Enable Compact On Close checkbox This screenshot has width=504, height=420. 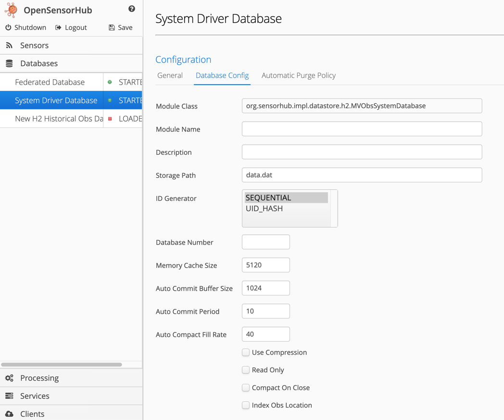(x=246, y=388)
